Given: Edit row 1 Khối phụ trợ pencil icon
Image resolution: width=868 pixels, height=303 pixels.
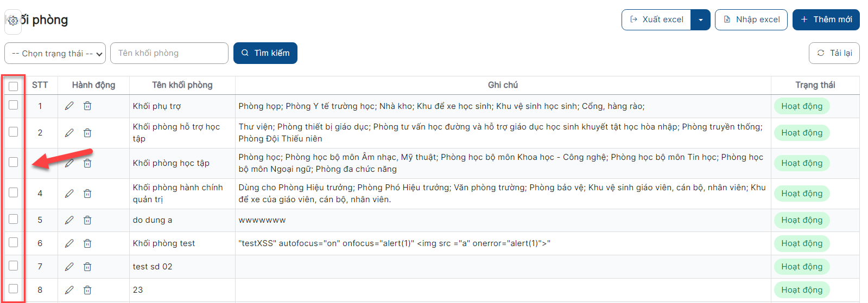Looking at the screenshot, I should 69,106.
